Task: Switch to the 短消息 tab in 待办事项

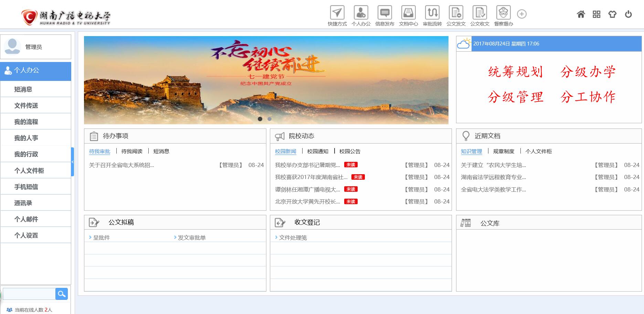Action: pos(161,151)
